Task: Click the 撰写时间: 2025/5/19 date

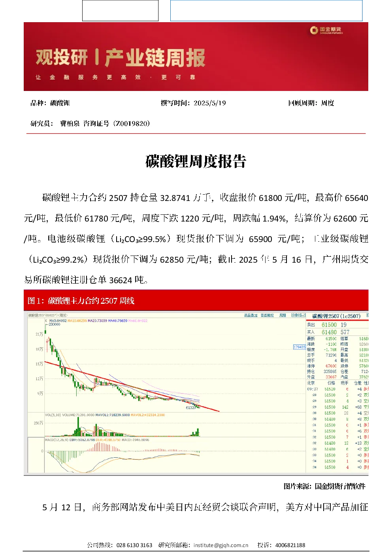Action: 193,103
